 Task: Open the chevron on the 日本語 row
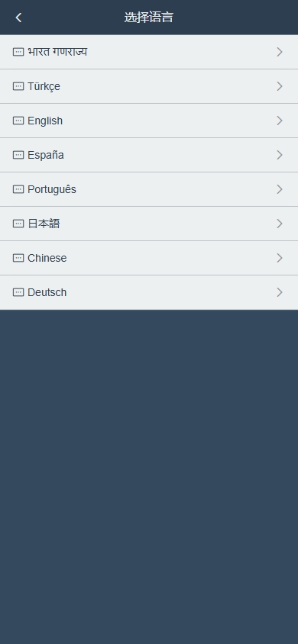point(280,224)
